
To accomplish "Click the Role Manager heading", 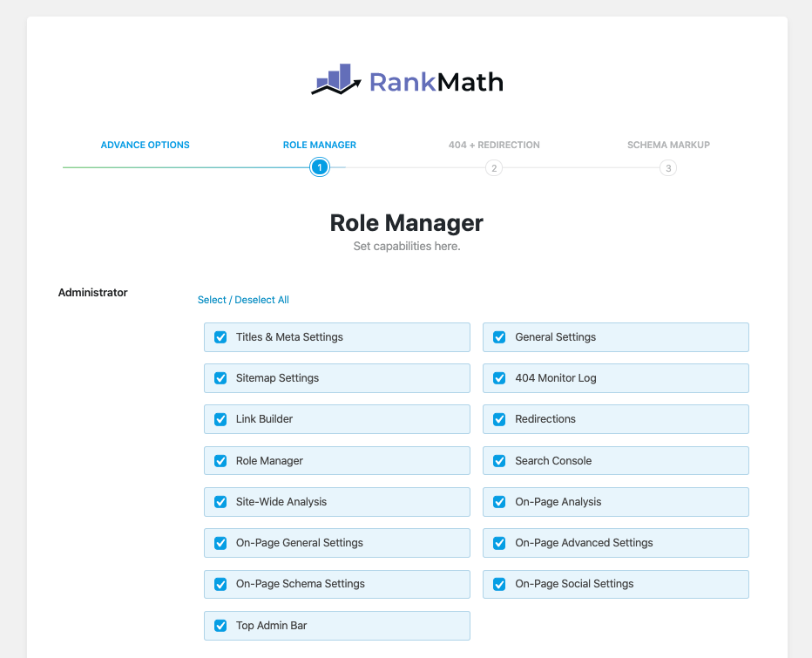I will point(407,223).
